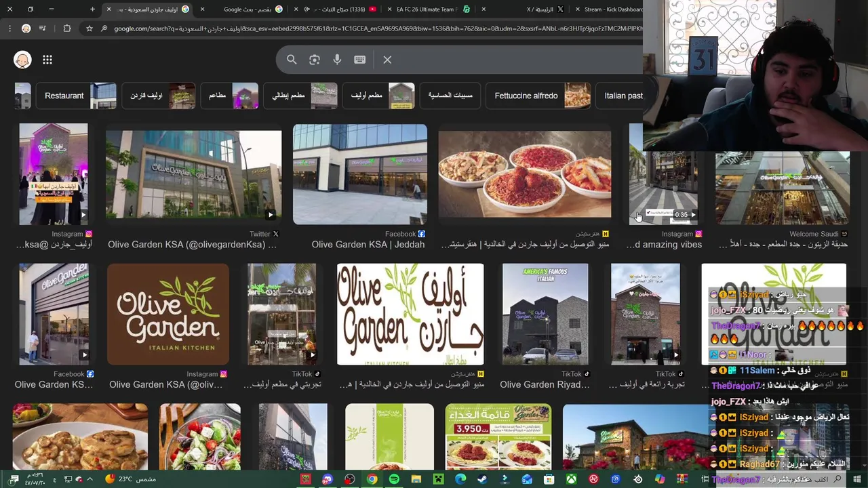Open the Chrome extensions puzzle icon

(x=66, y=28)
